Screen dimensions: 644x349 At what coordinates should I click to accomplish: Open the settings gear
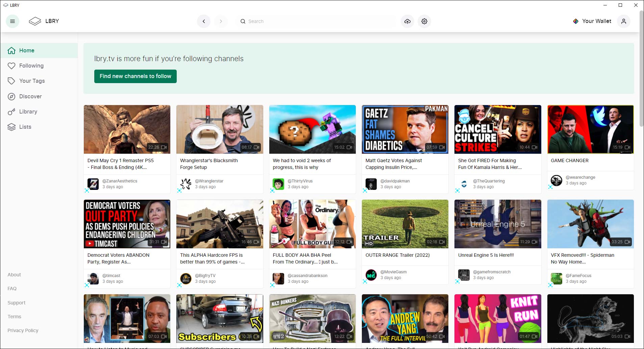click(424, 21)
